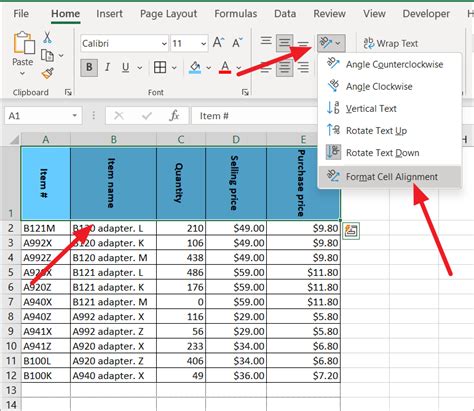Select the Format Painter brush
The height and width of the screenshot is (411, 474).
[48, 73]
